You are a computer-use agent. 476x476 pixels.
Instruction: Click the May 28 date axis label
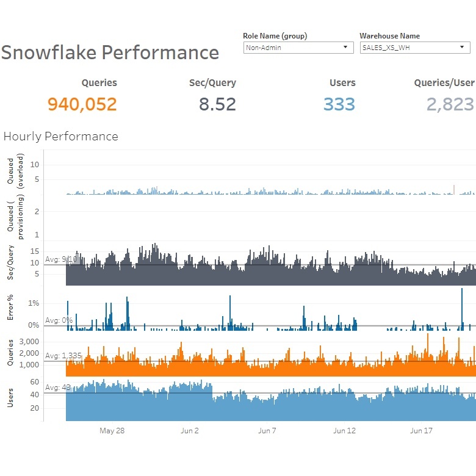coord(112,431)
